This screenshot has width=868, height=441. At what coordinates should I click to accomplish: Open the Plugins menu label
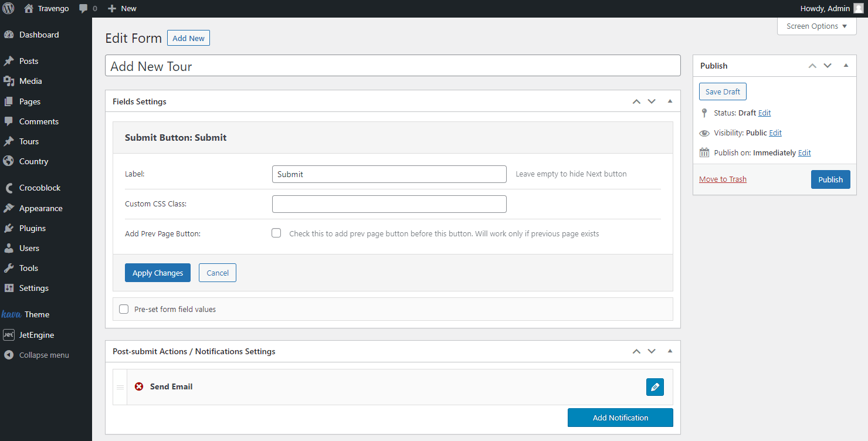pos(32,228)
